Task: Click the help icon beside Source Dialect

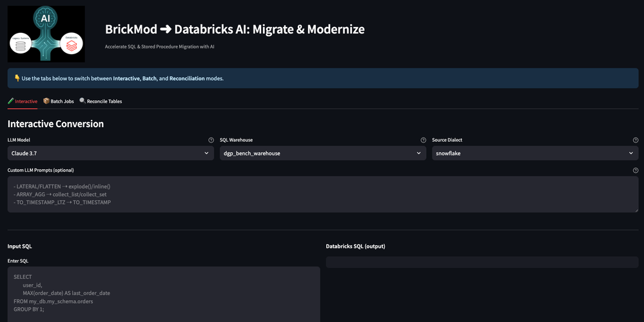Action: (635, 140)
